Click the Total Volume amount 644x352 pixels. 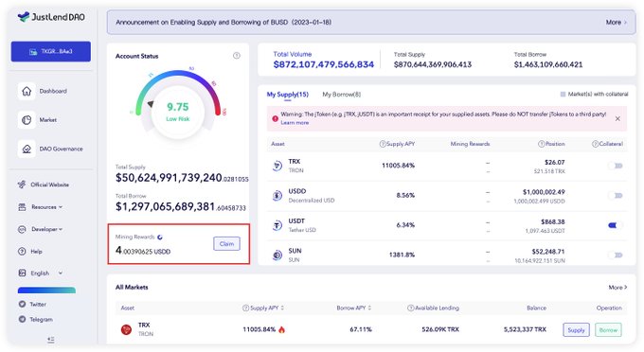coord(324,64)
